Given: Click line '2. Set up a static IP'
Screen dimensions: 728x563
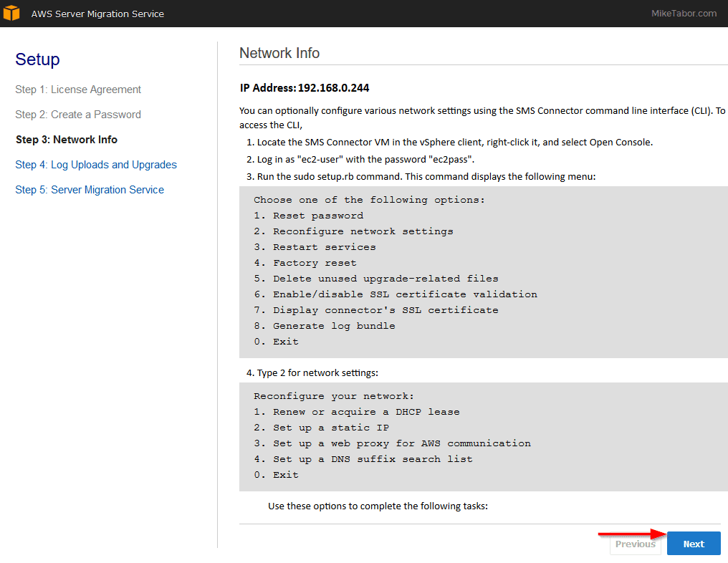Looking at the screenshot, I should [x=321, y=428].
